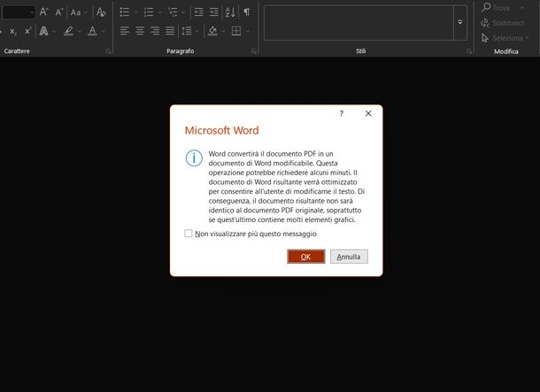Viewport: 540px width, 392px height.
Task: Expand the styles gallery arrow
Action: [x=460, y=23]
